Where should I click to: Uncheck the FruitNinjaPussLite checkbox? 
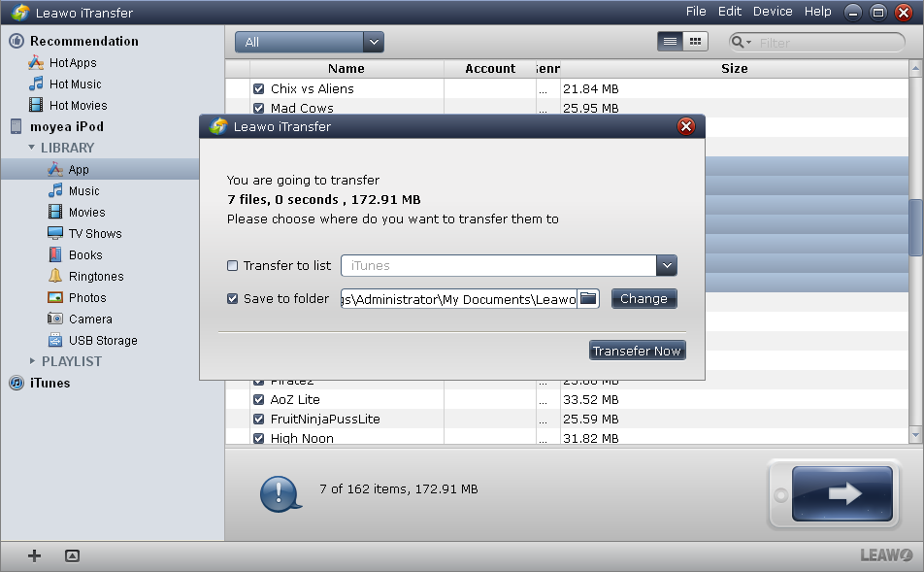(x=259, y=419)
